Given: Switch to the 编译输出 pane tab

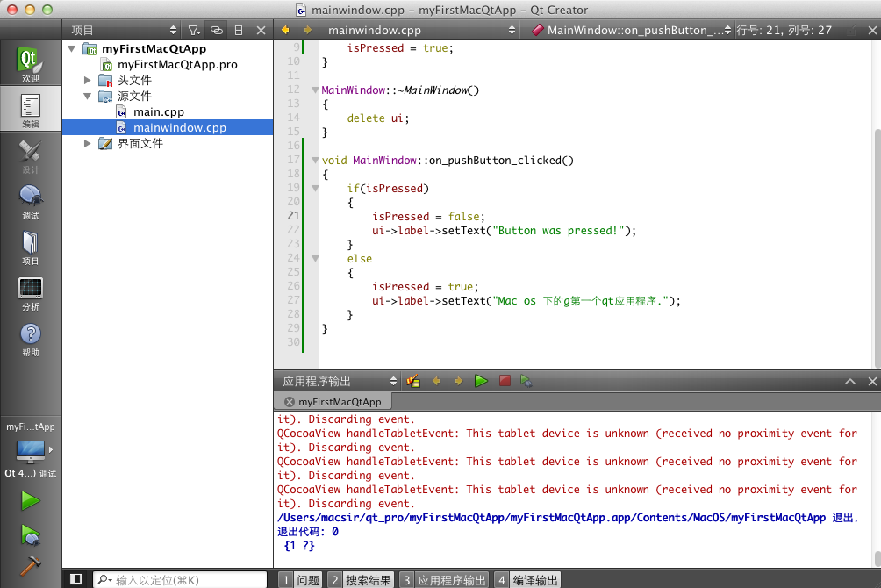Looking at the screenshot, I should (526, 580).
